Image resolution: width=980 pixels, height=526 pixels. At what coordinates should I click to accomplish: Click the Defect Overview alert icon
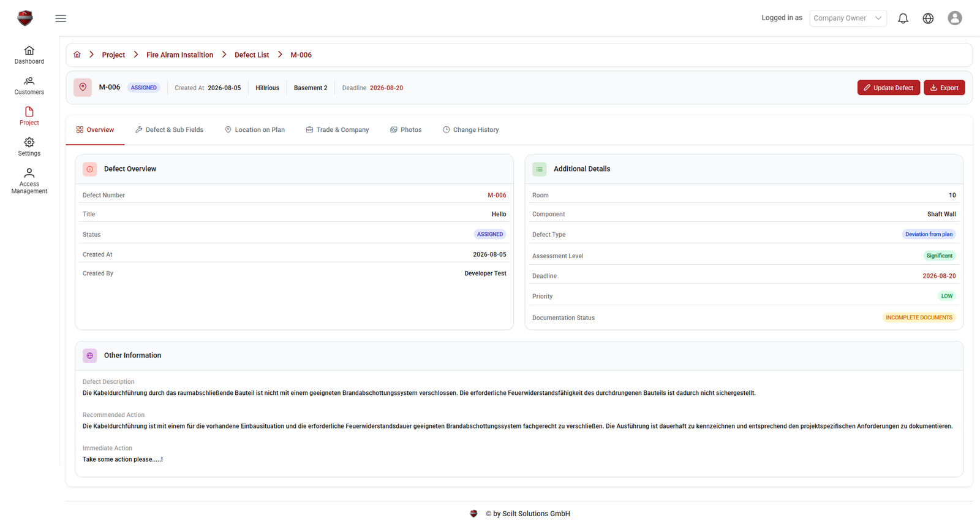(90, 169)
